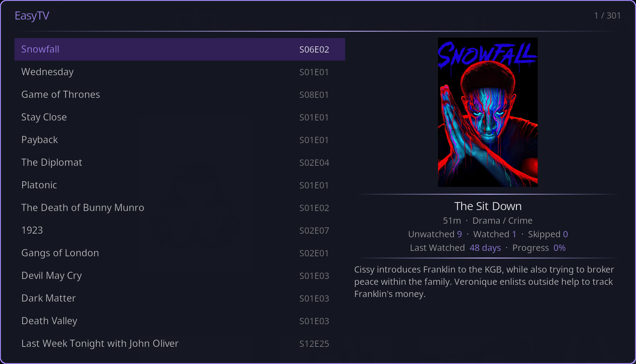Select the Wednesday show row
Screen dimensions: 636x364
pos(180,72)
